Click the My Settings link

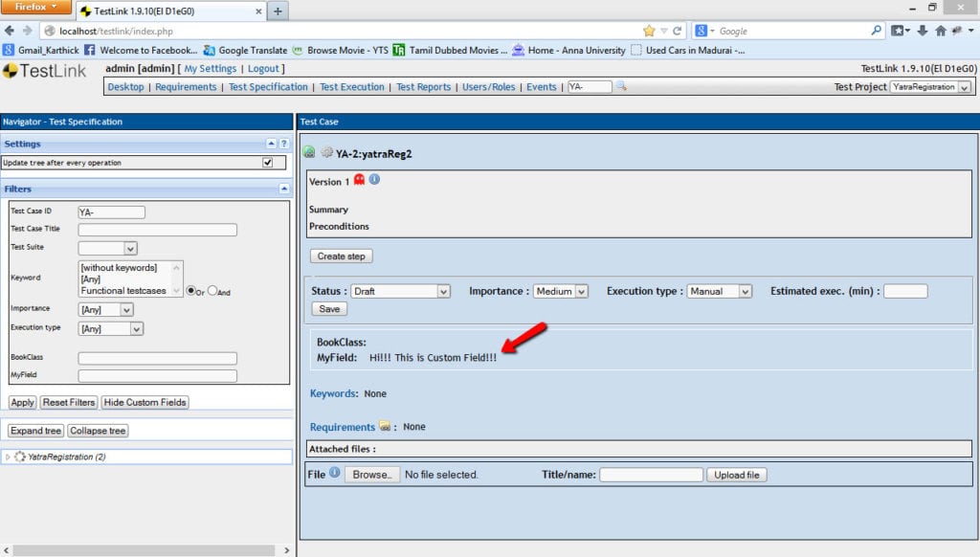(210, 69)
